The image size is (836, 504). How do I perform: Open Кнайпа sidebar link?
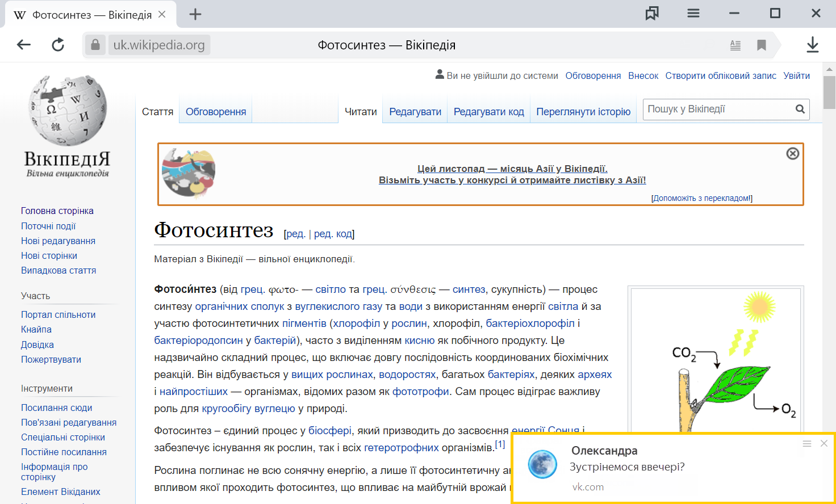pos(36,329)
